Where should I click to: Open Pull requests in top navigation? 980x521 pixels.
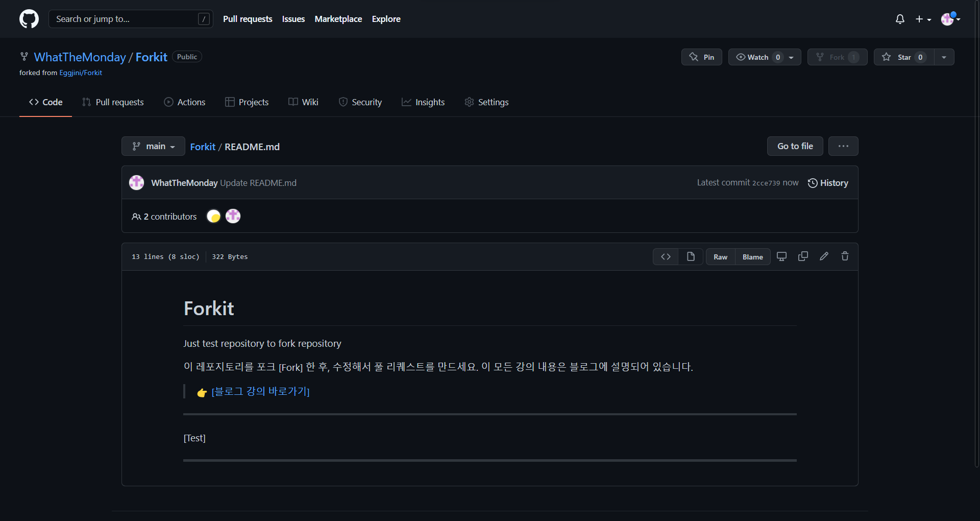click(x=248, y=19)
